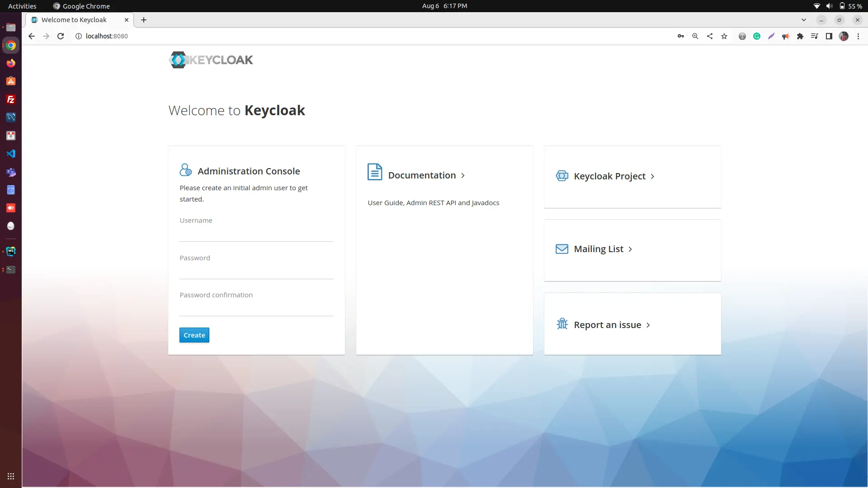Click the Administration Console heading text
This screenshot has width=868, height=488.
click(x=249, y=171)
